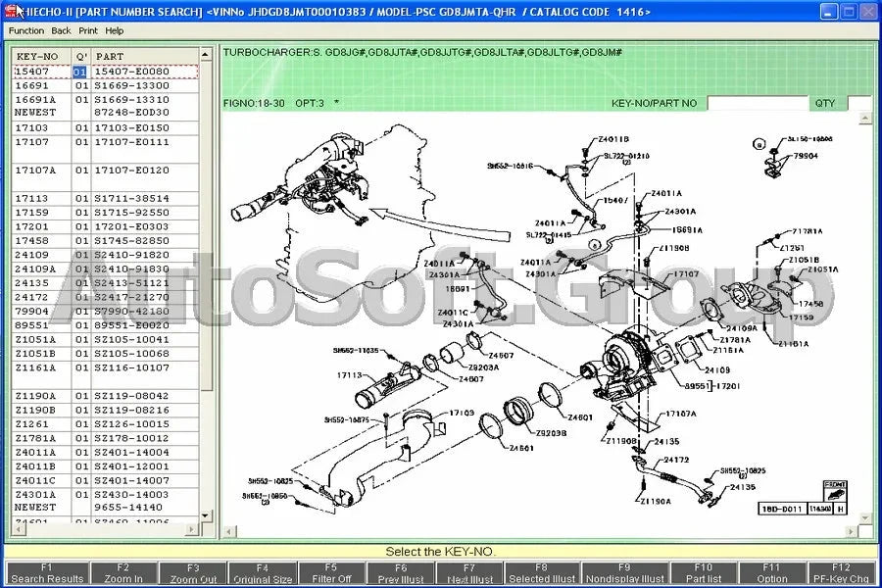Restore the illustration to Original Size
Image resolution: width=882 pixels, height=588 pixels.
coord(261,571)
